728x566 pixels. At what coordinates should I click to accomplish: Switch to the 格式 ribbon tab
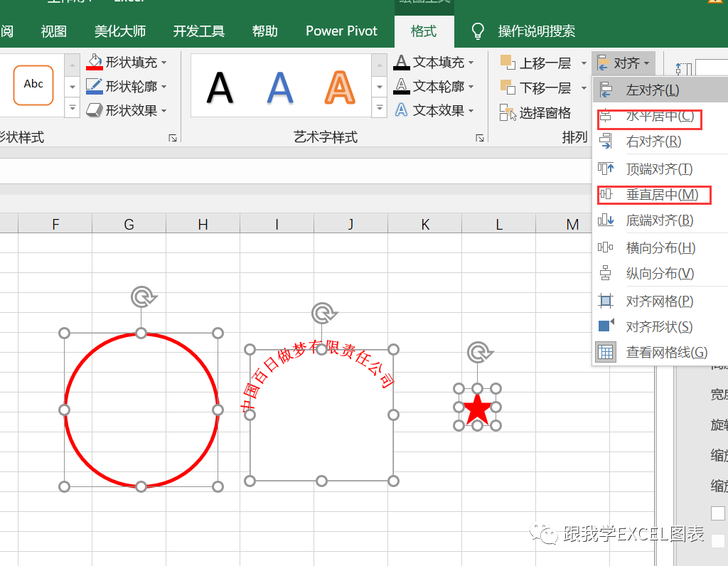(424, 31)
